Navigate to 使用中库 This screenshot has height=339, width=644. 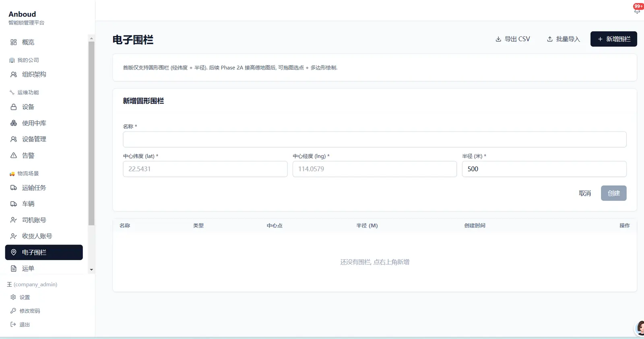[44, 123]
